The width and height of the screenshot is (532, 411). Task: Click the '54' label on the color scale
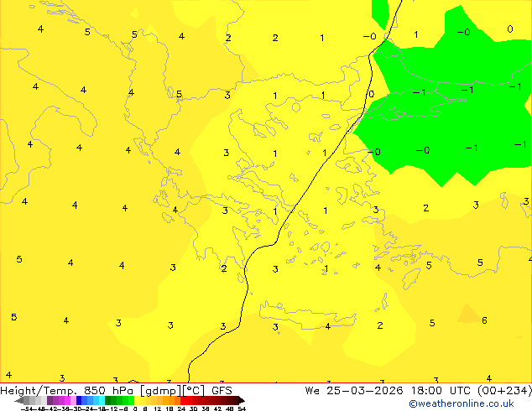[x=242, y=408]
